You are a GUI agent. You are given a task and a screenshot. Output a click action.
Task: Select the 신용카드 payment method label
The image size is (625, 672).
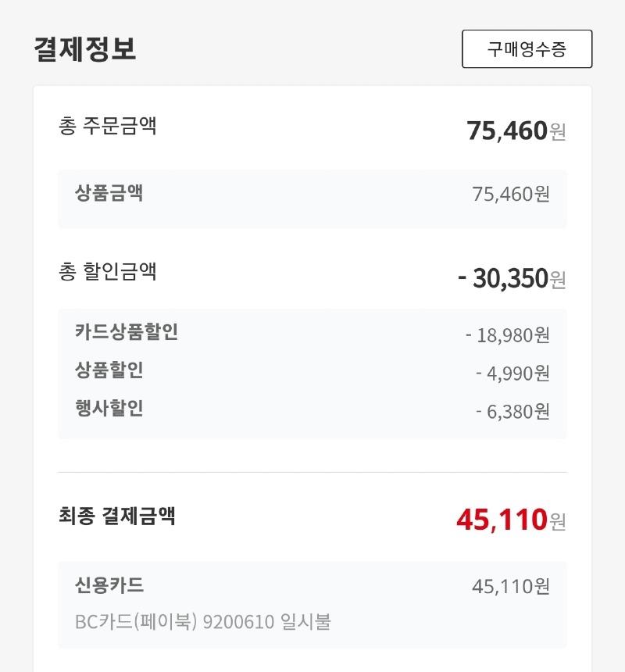(109, 584)
